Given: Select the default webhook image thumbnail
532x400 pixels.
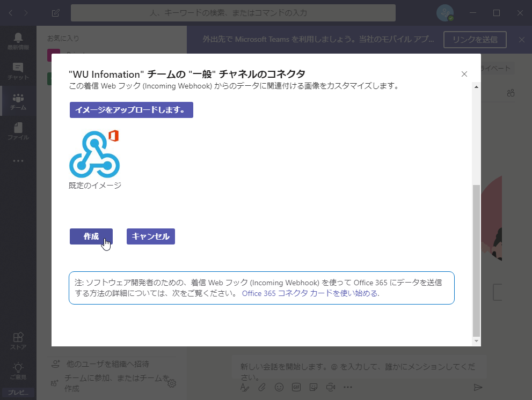Looking at the screenshot, I should [94, 154].
